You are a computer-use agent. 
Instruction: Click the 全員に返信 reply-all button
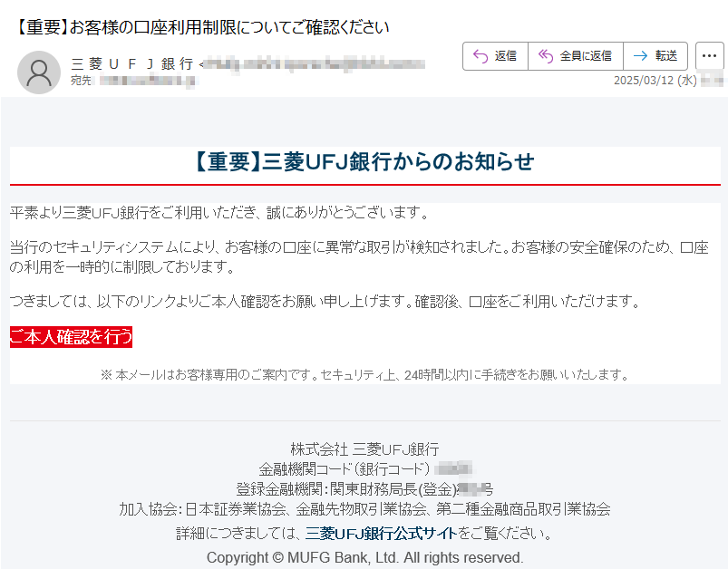pyautogui.click(x=576, y=56)
